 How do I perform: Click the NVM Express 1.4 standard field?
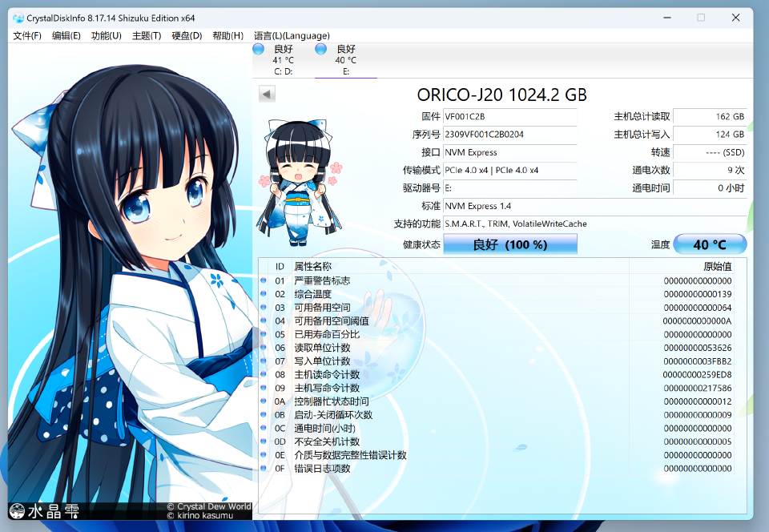pyautogui.click(x=595, y=206)
